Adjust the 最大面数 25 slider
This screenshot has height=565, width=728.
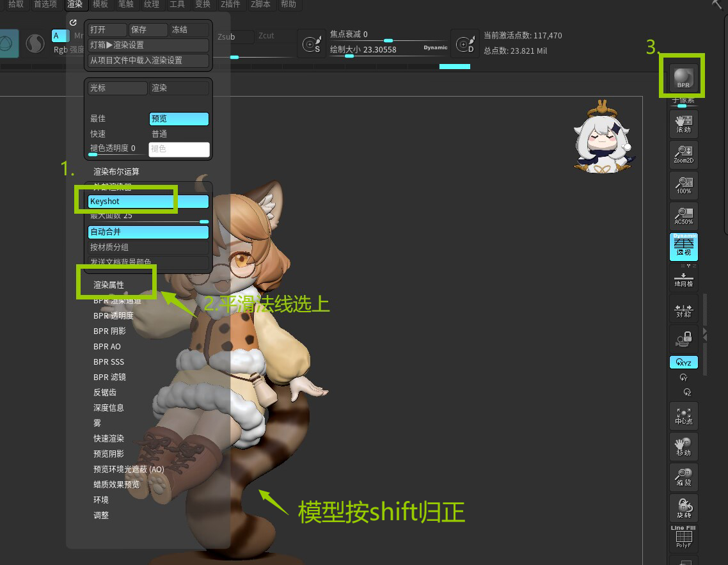[148, 217]
